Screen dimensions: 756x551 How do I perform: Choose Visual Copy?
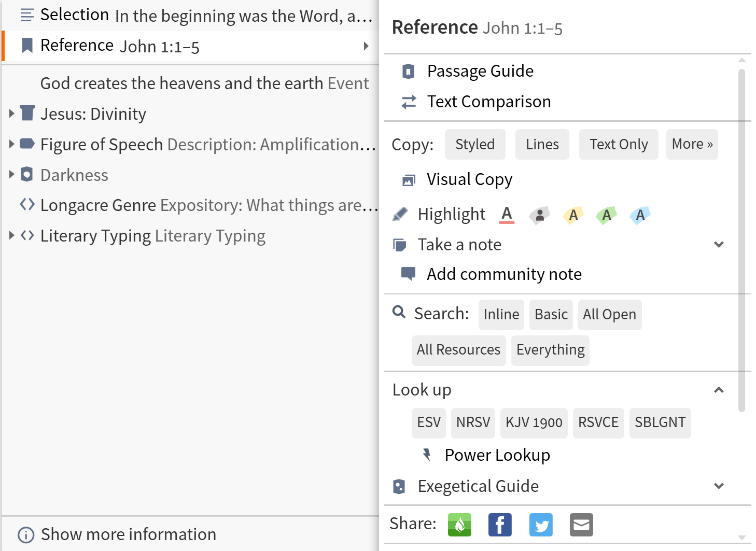[x=469, y=180]
